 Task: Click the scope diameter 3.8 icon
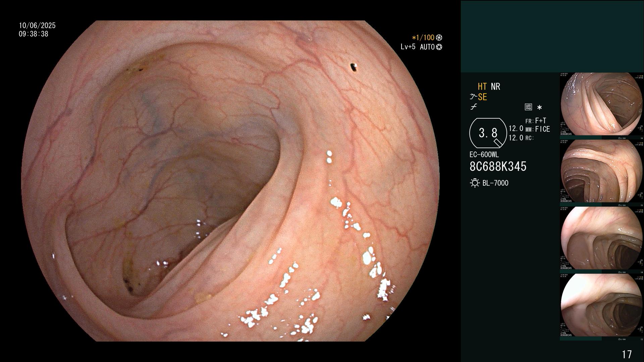pos(488,133)
